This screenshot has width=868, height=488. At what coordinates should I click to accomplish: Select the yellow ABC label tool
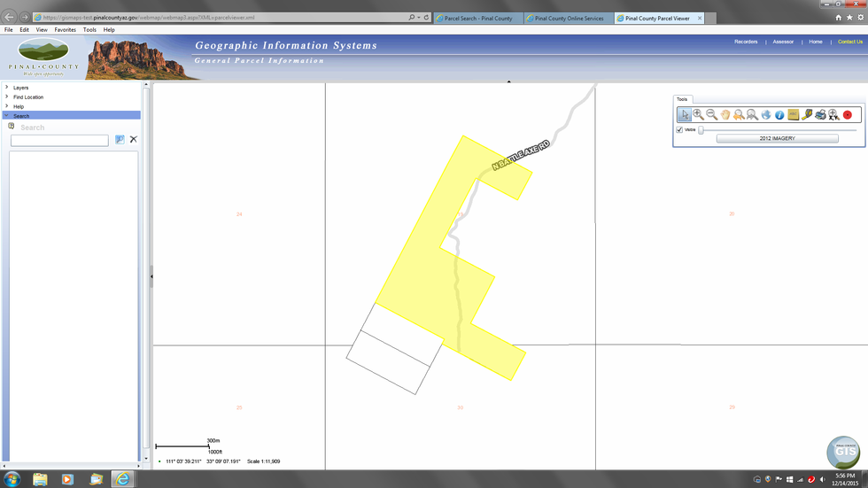(x=793, y=114)
